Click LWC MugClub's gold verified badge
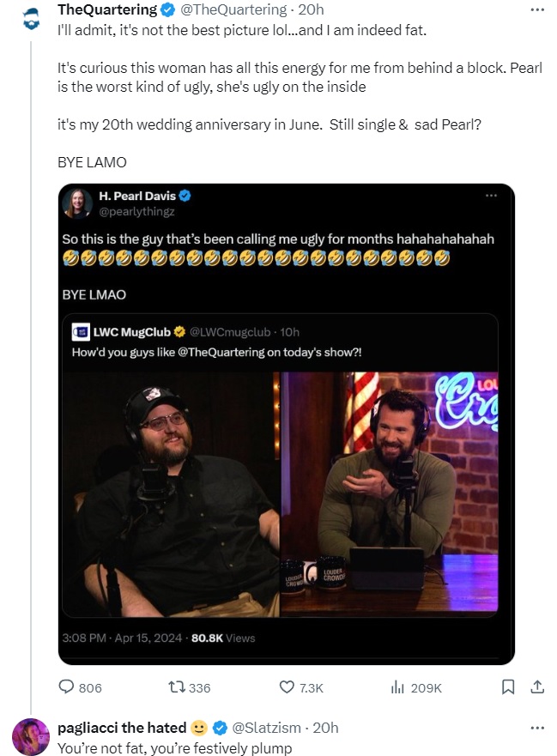Viewport: 557px width, 756px height. (180, 331)
